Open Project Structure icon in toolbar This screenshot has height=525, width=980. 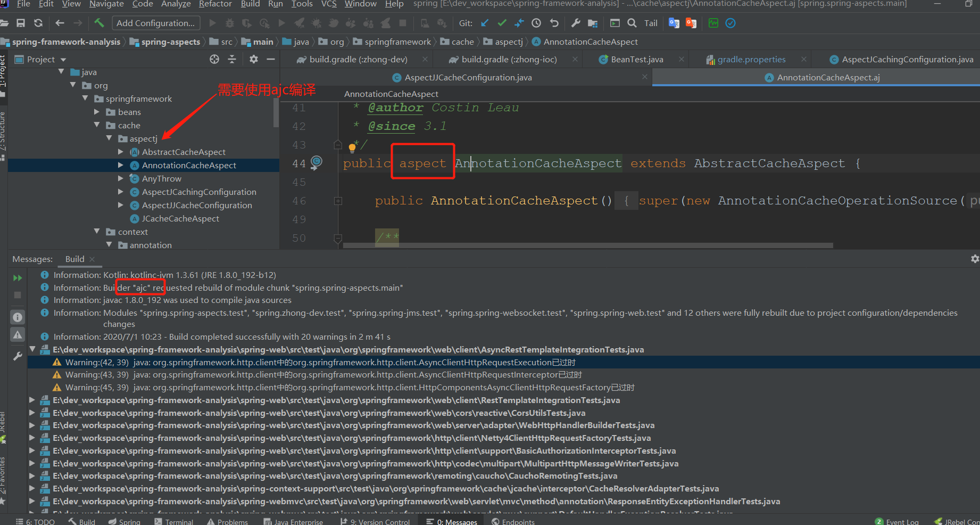(593, 23)
